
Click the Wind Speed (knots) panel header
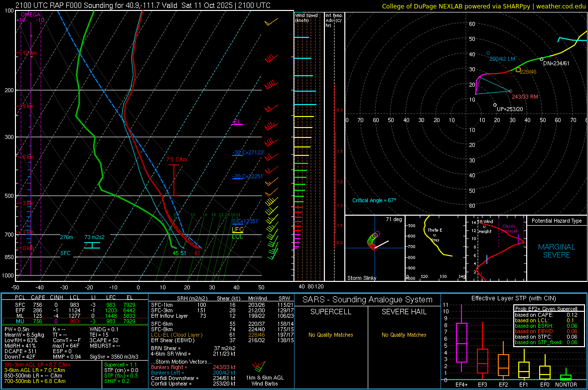click(x=306, y=17)
